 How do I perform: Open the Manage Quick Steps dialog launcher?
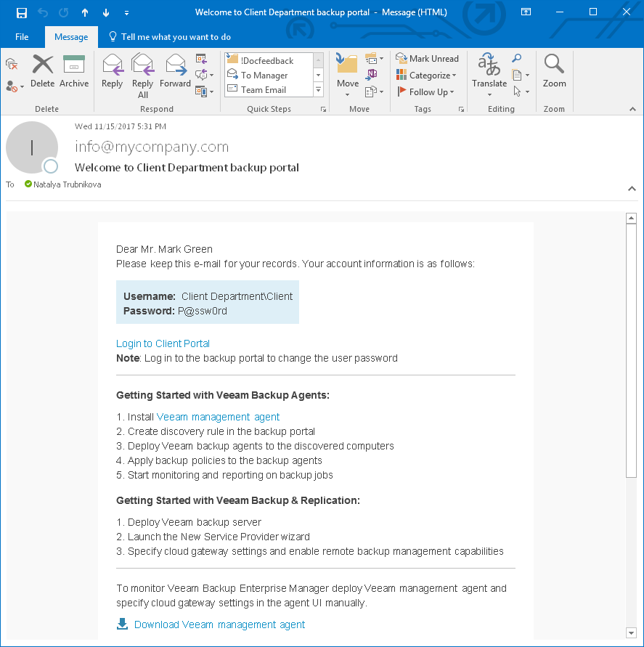(323, 110)
